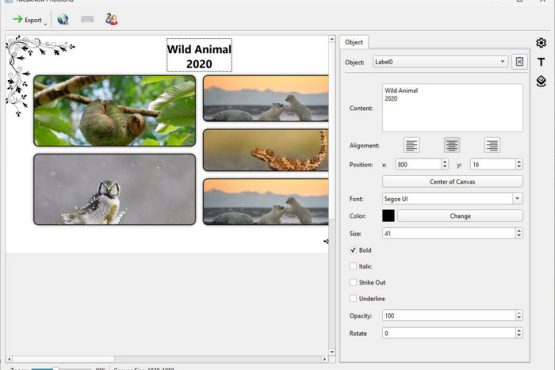Screen dimensions: 555x370
Task: Select the sloth photo on canvas
Action: 114,110
